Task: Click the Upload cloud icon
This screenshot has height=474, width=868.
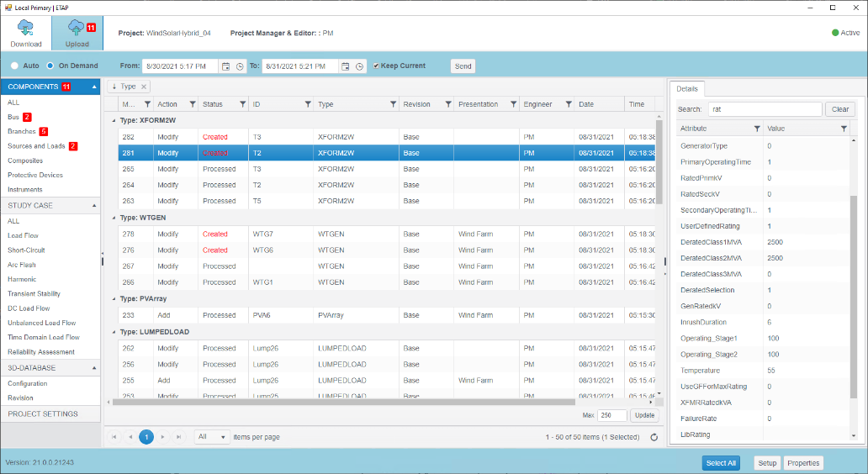Action: pos(77,28)
